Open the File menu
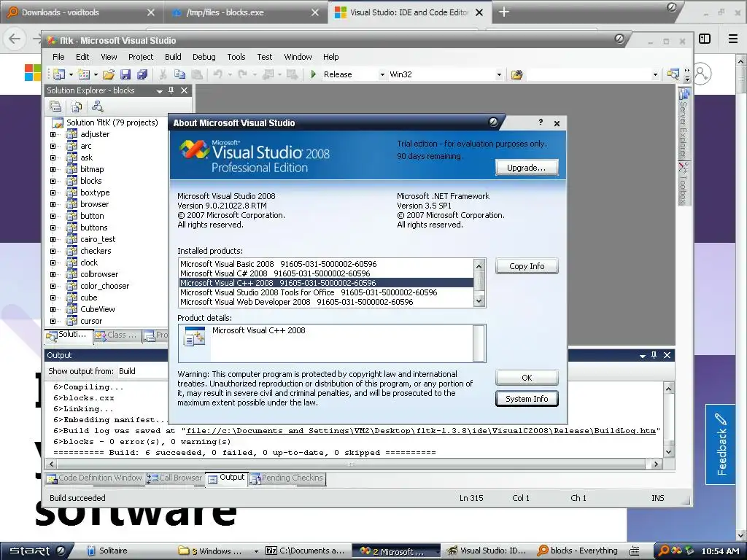The width and height of the screenshot is (747, 560). (x=58, y=57)
